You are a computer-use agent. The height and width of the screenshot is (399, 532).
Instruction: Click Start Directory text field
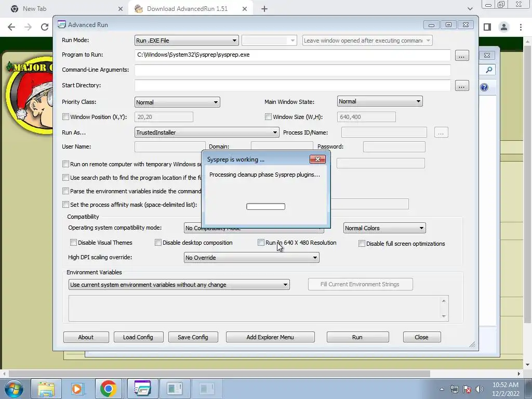click(292, 86)
